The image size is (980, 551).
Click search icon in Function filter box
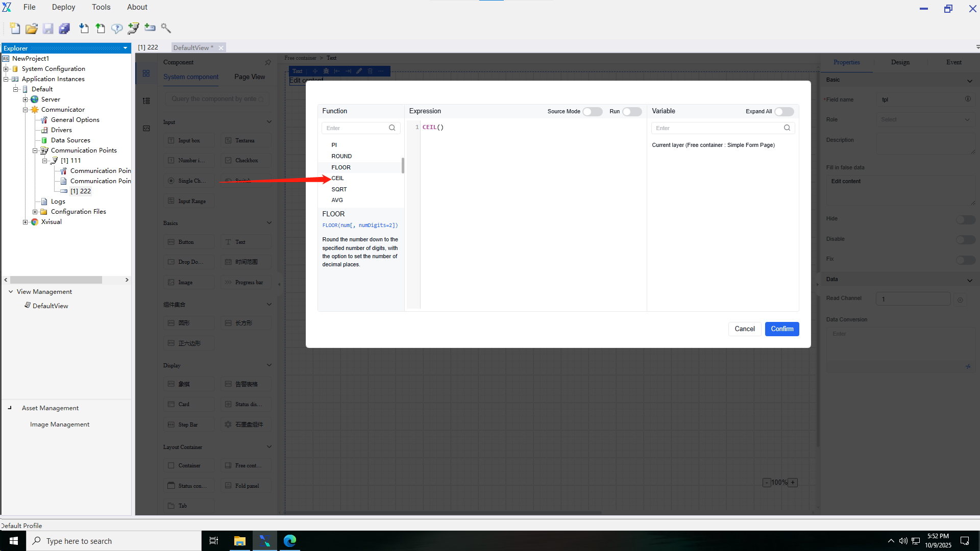tap(392, 128)
